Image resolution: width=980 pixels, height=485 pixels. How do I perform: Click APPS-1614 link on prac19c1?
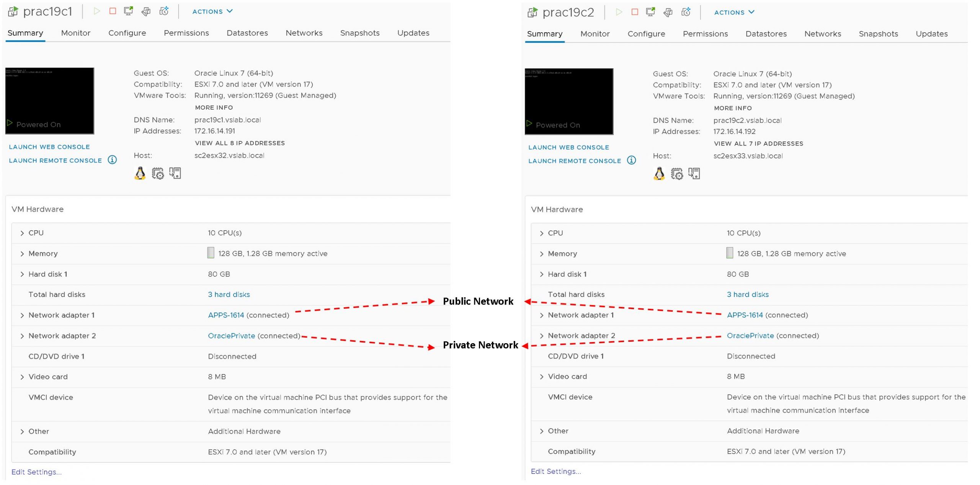pyautogui.click(x=226, y=315)
